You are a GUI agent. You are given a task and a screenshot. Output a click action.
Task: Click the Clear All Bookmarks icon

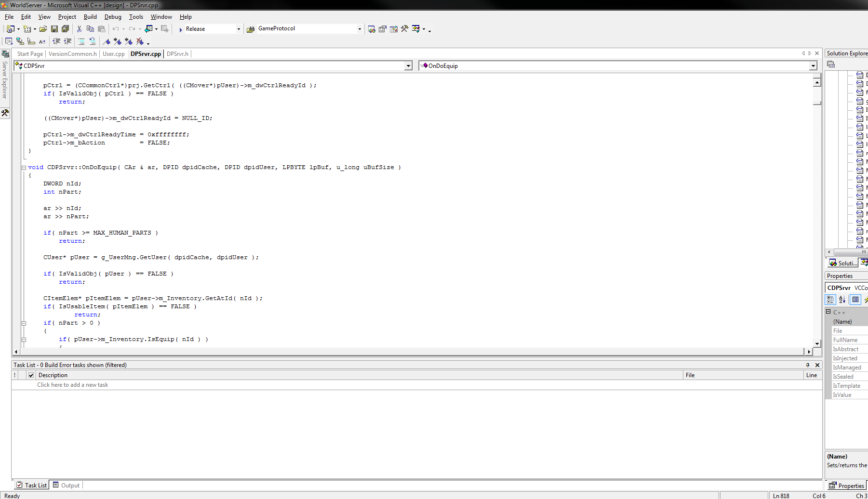140,41
